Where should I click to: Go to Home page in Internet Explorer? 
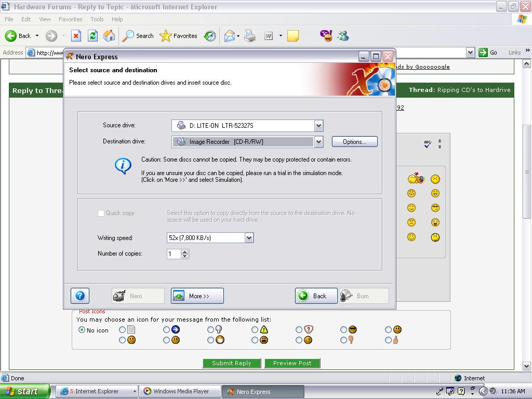pyautogui.click(x=109, y=36)
